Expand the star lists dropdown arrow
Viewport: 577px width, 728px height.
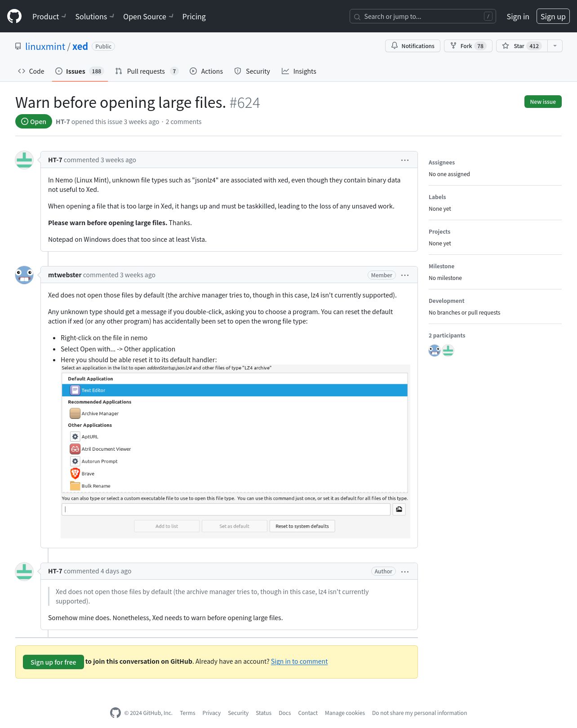[555, 46]
